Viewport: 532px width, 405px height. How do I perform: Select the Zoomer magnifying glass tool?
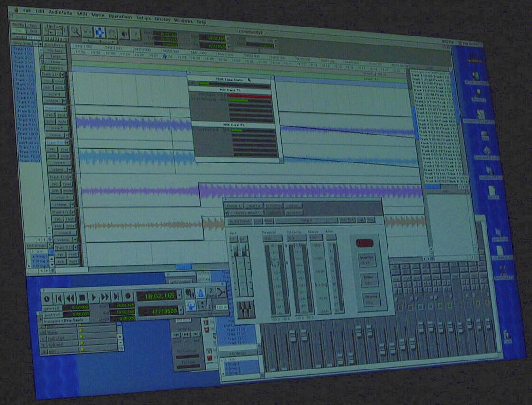coord(75,31)
